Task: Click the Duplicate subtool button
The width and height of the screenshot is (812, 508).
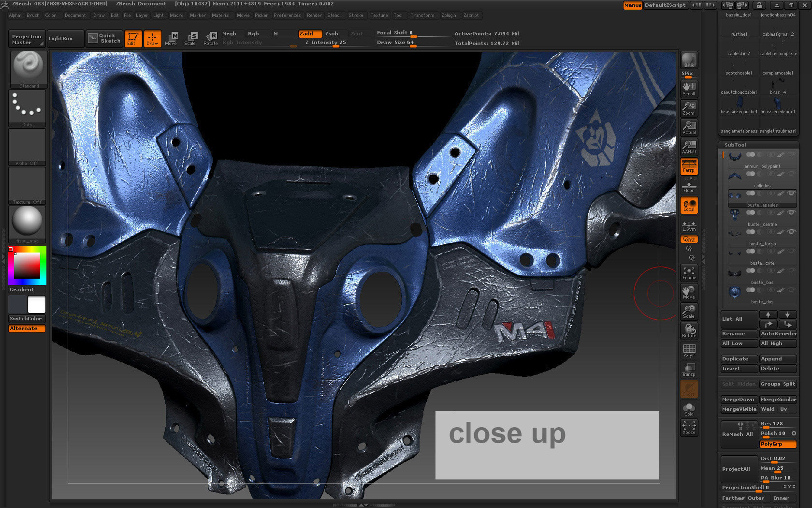Action: [x=739, y=359]
